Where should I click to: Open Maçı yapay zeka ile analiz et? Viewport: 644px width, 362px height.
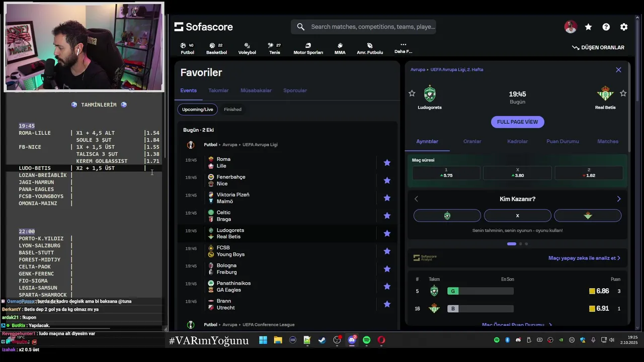584,258
